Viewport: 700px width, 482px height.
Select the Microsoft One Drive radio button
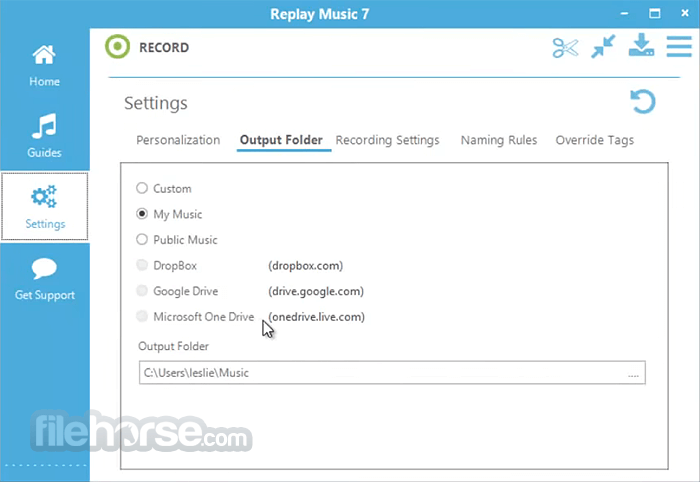[x=142, y=316]
